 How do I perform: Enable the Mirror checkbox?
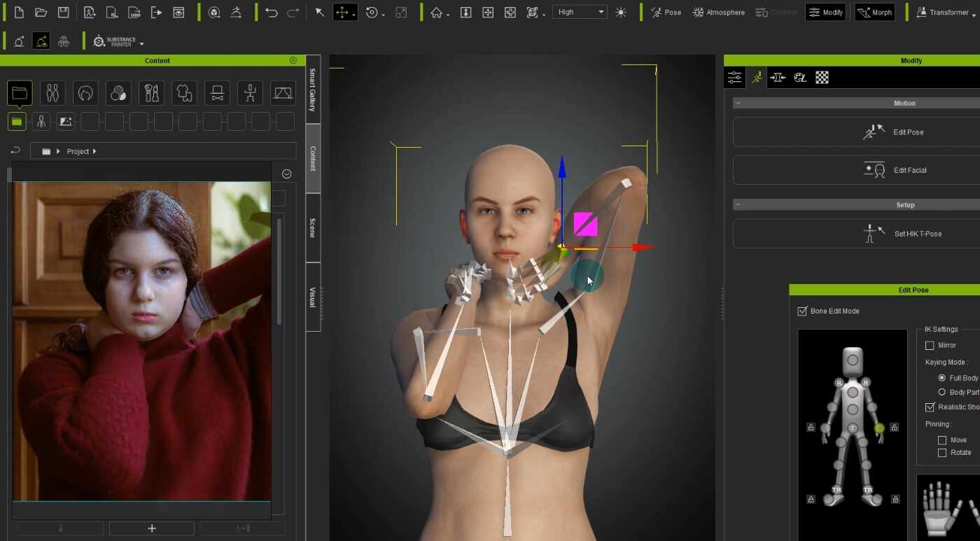(930, 345)
